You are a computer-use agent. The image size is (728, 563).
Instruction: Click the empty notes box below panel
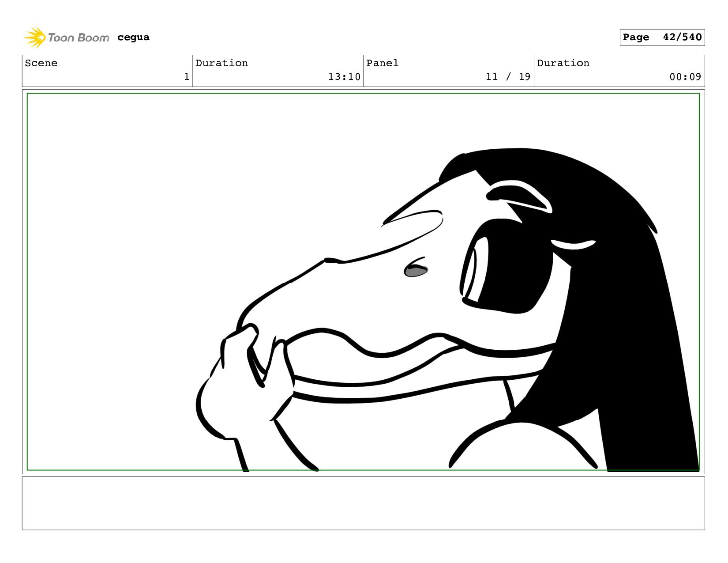[363, 503]
